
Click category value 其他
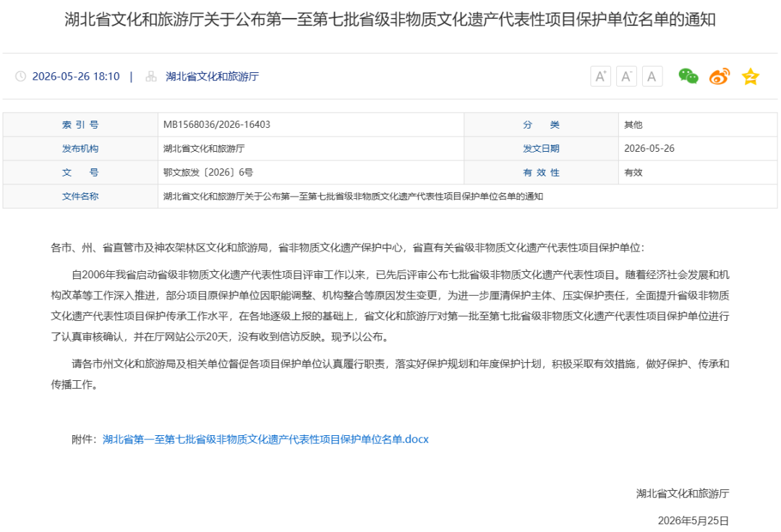[x=633, y=125]
